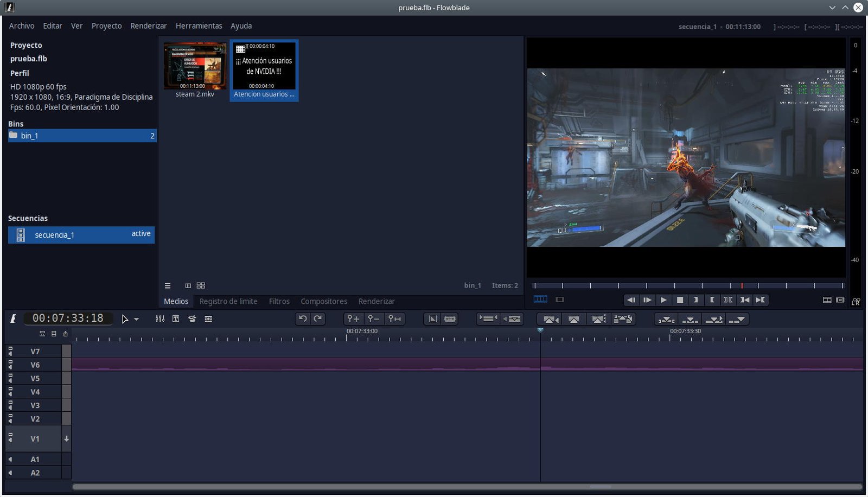868x497 pixels.
Task: Open the Proyecto menu
Action: (106, 26)
